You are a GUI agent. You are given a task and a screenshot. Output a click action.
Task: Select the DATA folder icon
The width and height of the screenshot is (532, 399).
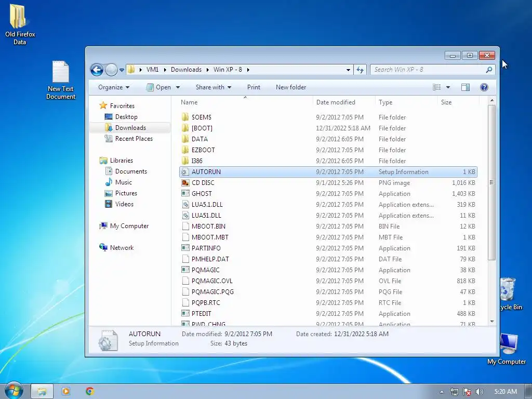(x=185, y=139)
